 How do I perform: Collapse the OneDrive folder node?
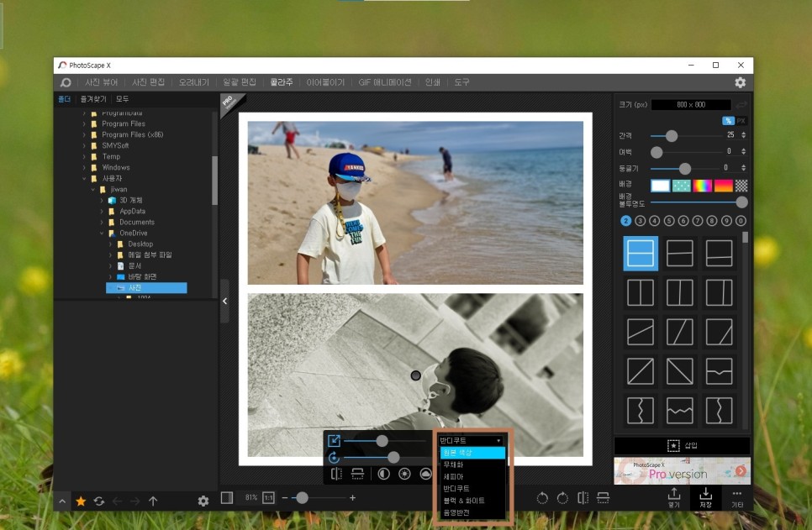click(x=102, y=233)
